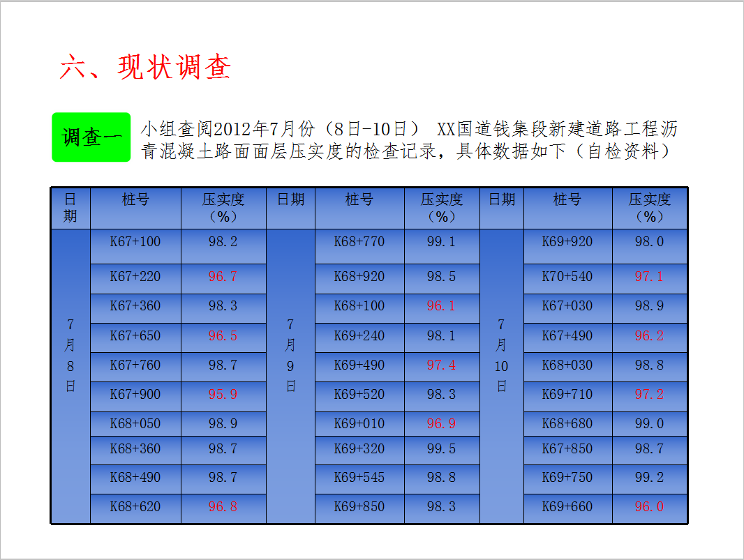Select the compaction value 99.0
744x560 pixels.
(x=650, y=423)
